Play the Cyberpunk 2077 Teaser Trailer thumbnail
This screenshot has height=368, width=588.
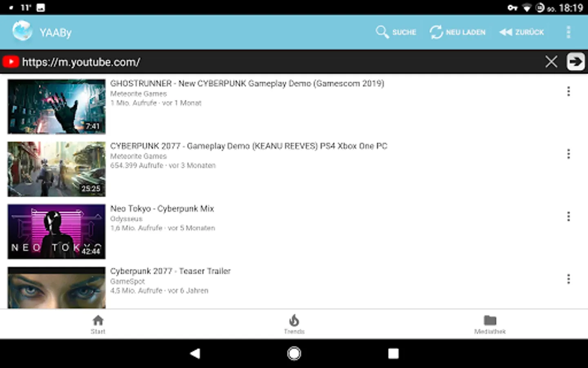click(x=56, y=287)
